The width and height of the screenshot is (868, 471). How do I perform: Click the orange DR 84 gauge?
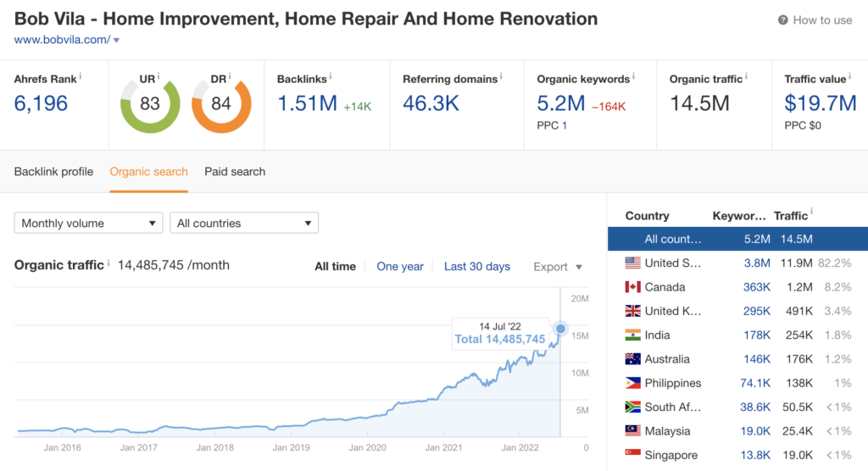click(221, 104)
